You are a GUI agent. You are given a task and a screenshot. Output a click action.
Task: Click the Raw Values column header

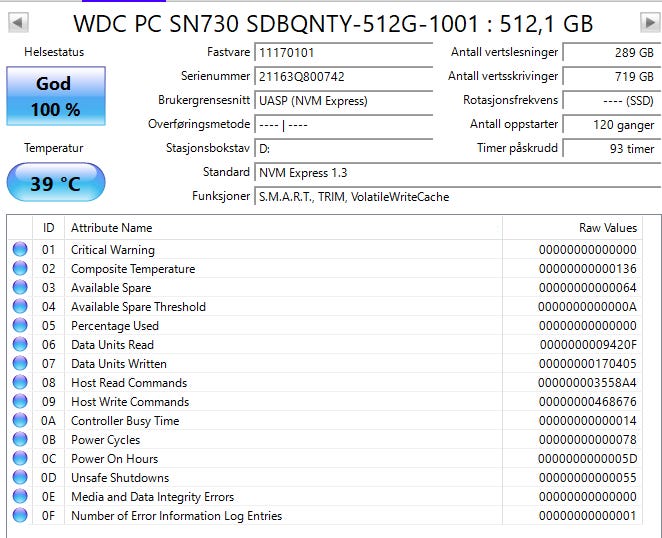(572, 228)
